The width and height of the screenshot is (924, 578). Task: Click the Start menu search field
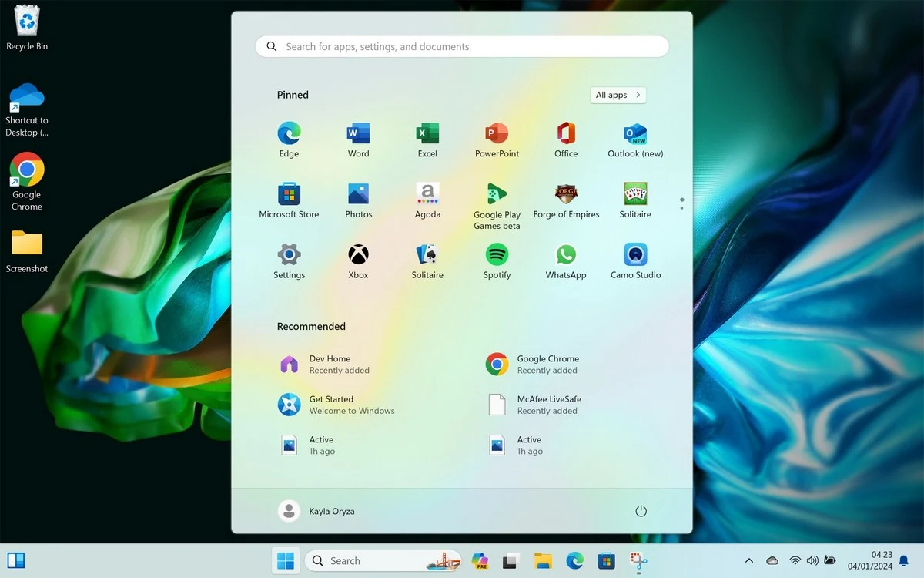click(462, 46)
